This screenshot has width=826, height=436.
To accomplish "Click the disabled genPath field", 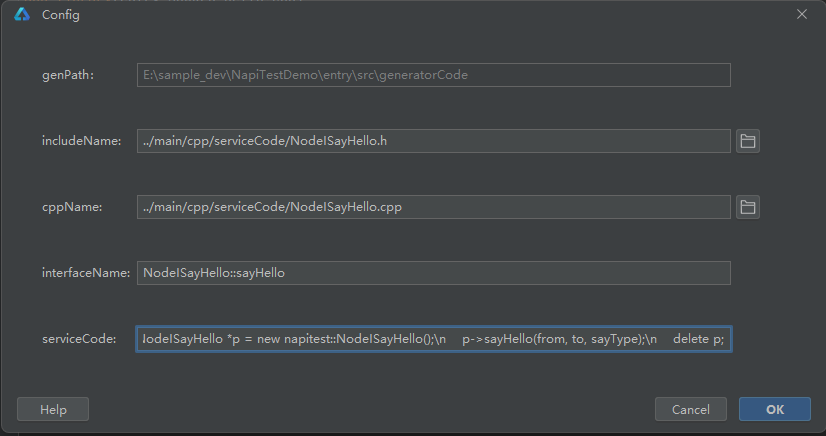I will pos(433,75).
